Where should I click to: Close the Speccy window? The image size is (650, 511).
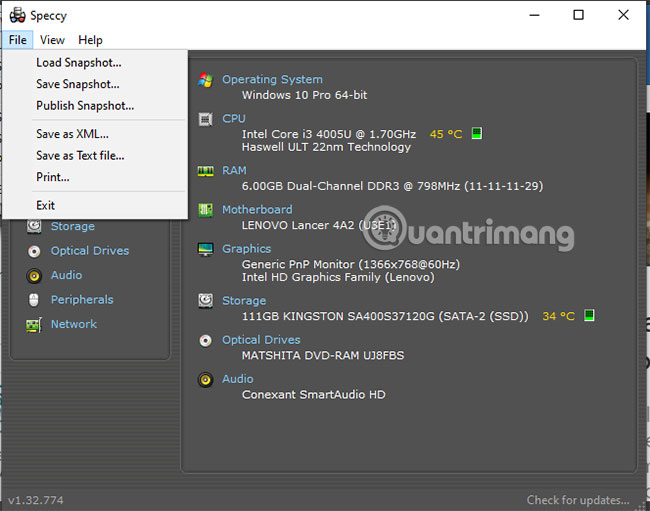(623, 15)
